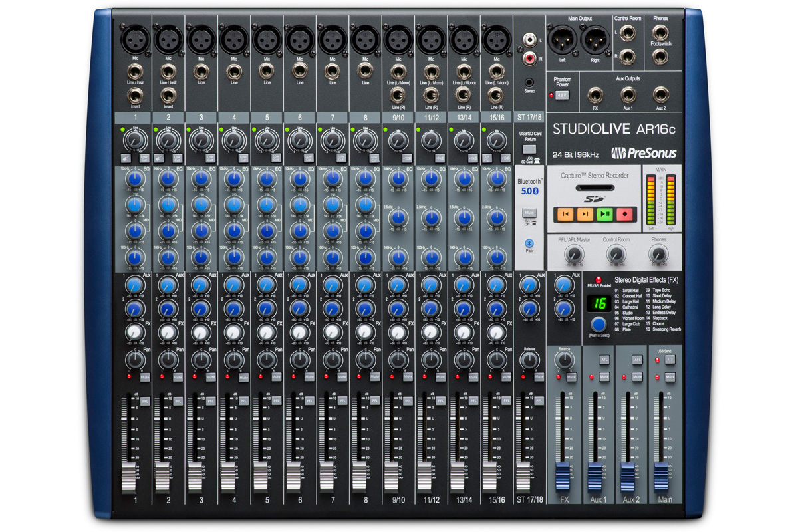
Task: Push the blue FX select encoder
Action: pos(599,325)
